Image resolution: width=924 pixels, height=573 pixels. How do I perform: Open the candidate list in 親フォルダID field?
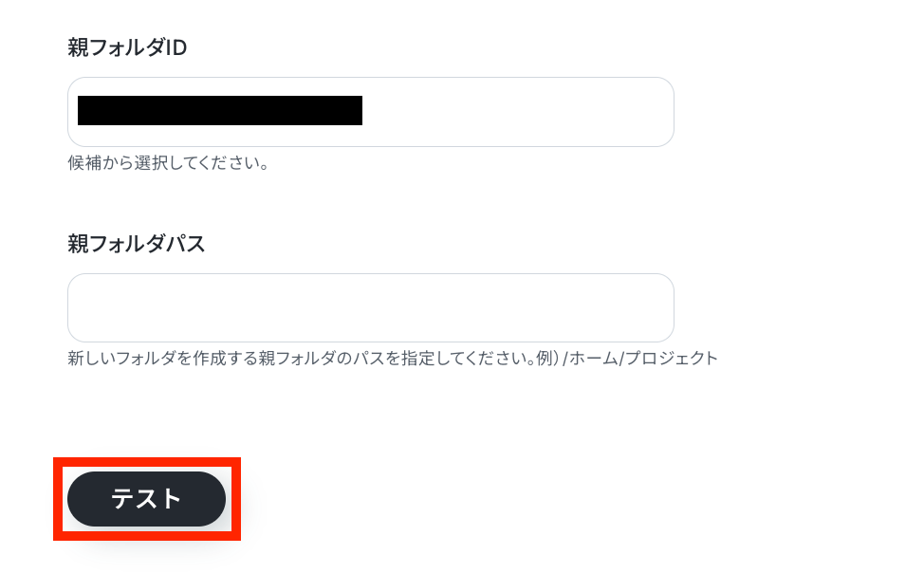tap(371, 112)
